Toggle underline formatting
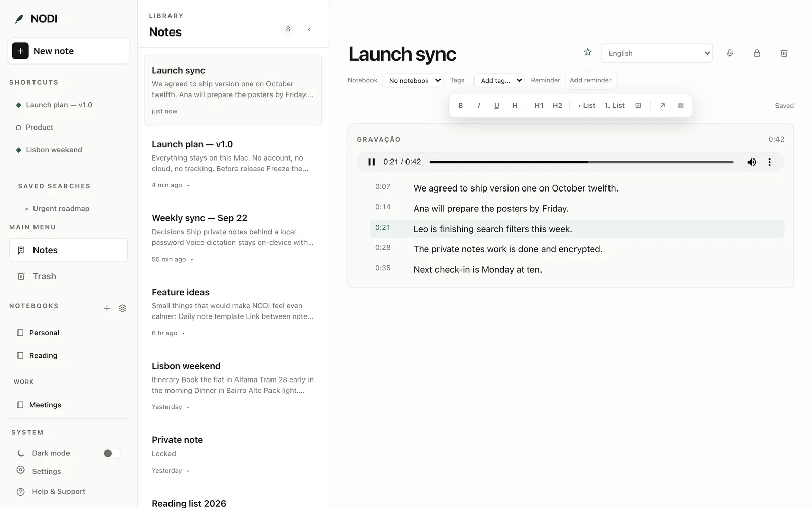 [497, 106]
